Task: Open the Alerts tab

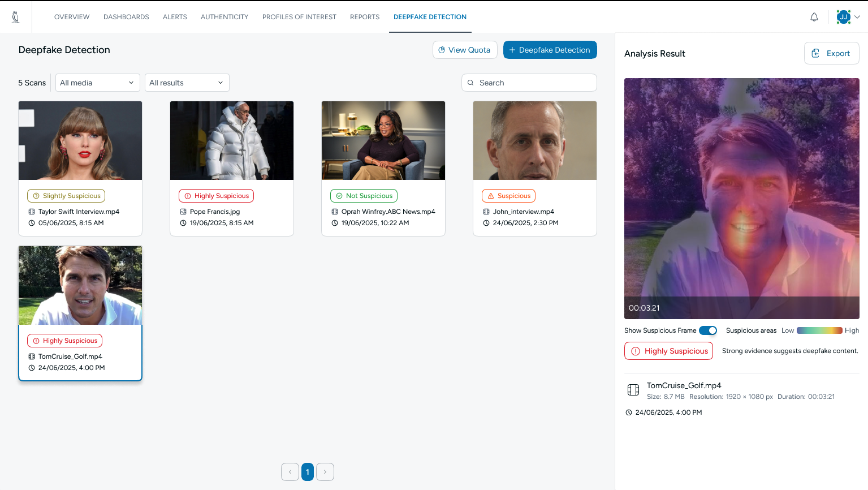Action: [x=175, y=17]
